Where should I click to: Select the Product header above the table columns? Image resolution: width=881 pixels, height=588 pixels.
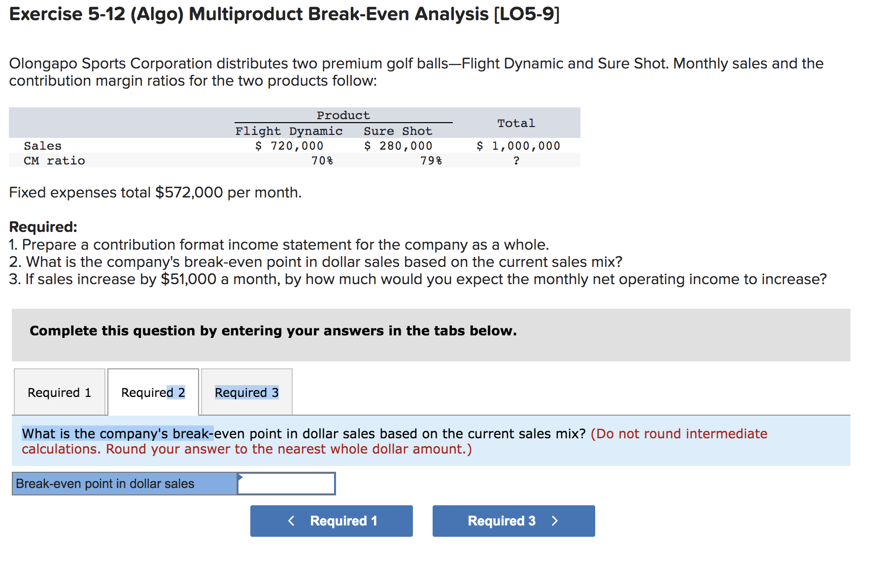(x=343, y=115)
